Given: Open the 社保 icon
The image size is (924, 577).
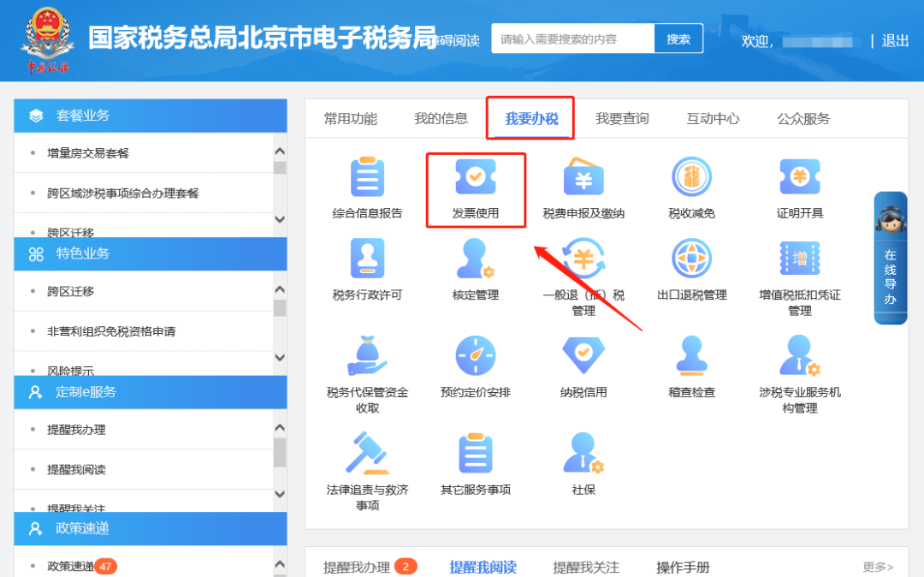Looking at the screenshot, I should [x=583, y=453].
